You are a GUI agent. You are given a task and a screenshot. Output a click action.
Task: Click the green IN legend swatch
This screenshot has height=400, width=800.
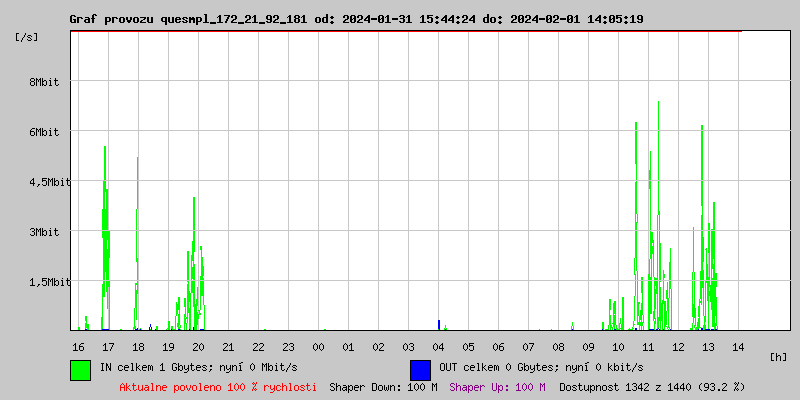[80, 369]
